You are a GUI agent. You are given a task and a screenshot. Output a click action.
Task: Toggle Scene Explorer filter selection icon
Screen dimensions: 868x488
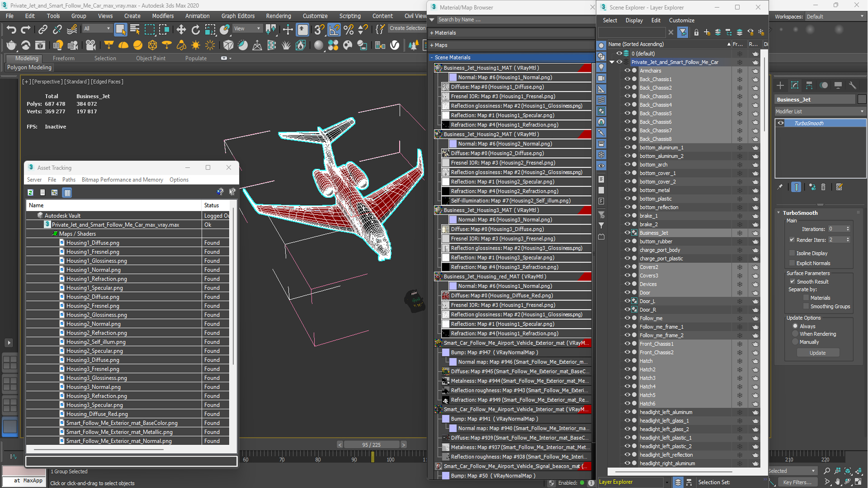683,33
